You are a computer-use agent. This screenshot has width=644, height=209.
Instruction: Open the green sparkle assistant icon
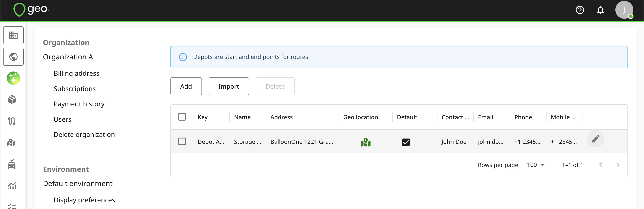13,78
